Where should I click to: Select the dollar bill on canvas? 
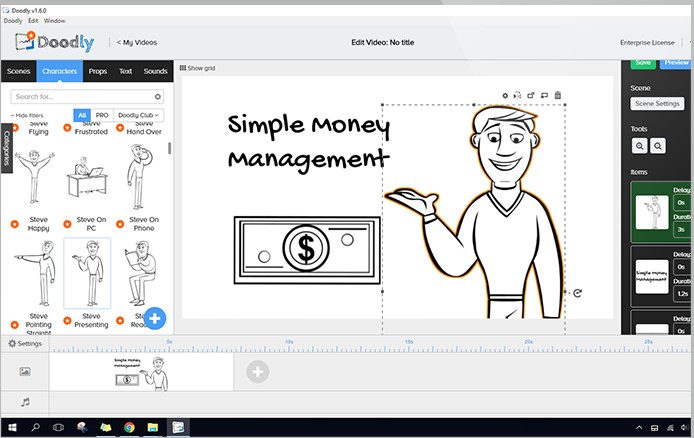coord(307,250)
